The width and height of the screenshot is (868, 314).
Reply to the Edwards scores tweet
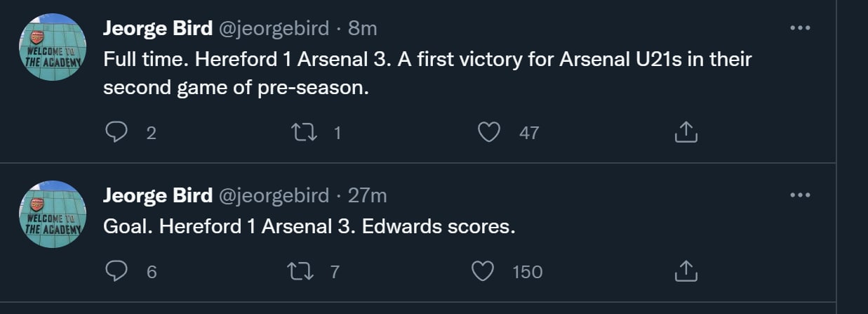point(115,271)
